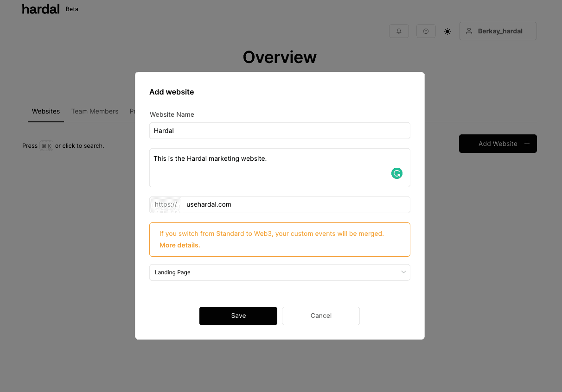Click the hardal logo
The height and width of the screenshot is (392, 562).
(41, 9)
